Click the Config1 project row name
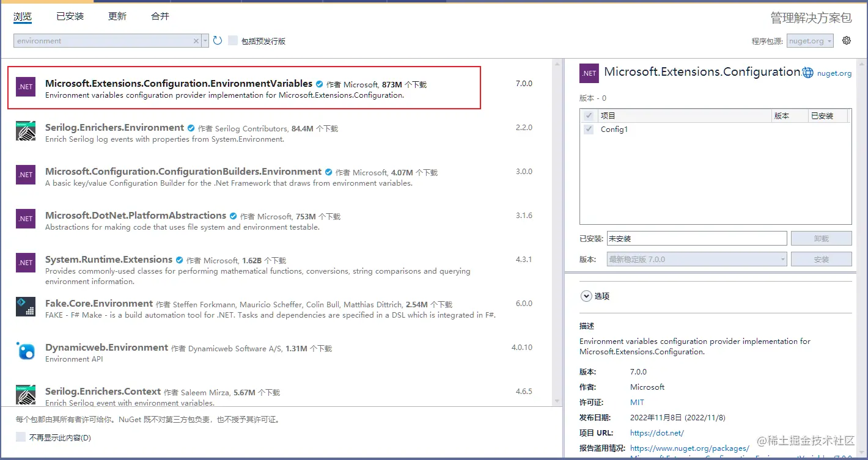Image resolution: width=868 pixels, height=460 pixels. (614, 130)
